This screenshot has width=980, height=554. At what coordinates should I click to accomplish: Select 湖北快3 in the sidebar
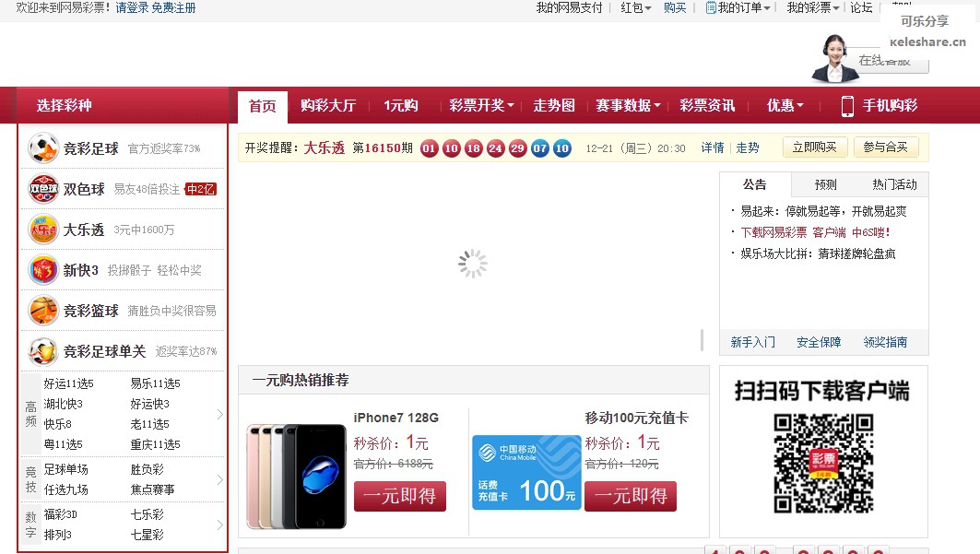[x=63, y=404]
